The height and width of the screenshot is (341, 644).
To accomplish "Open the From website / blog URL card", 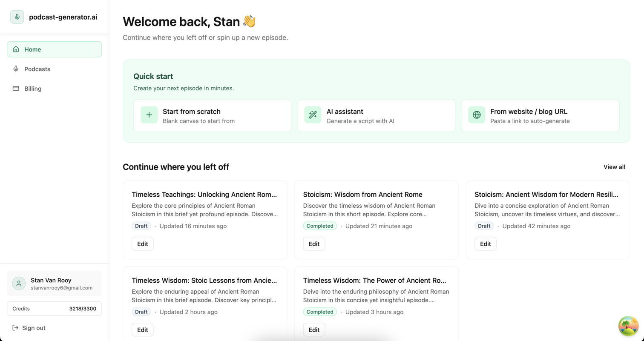I will [x=540, y=116].
